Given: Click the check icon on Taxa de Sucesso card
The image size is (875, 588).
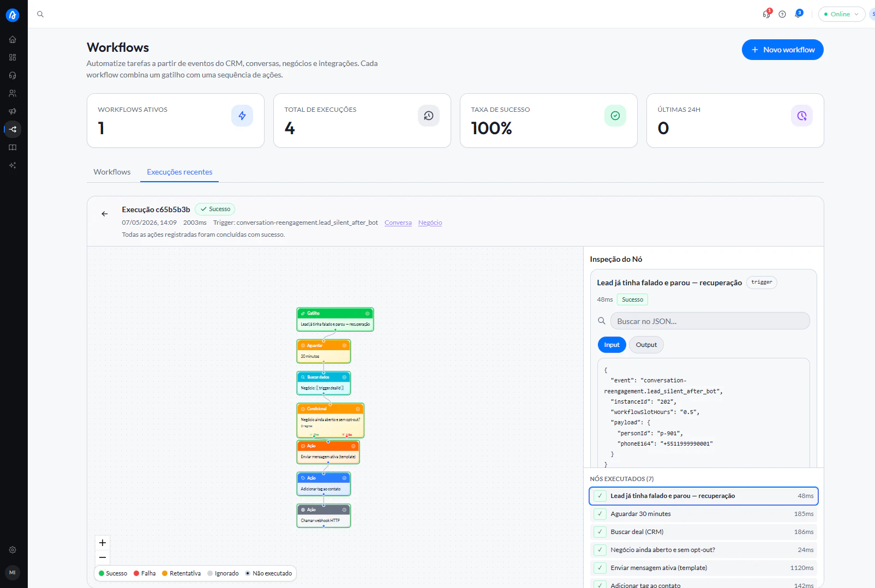Looking at the screenshot, I should coord(615,116).
